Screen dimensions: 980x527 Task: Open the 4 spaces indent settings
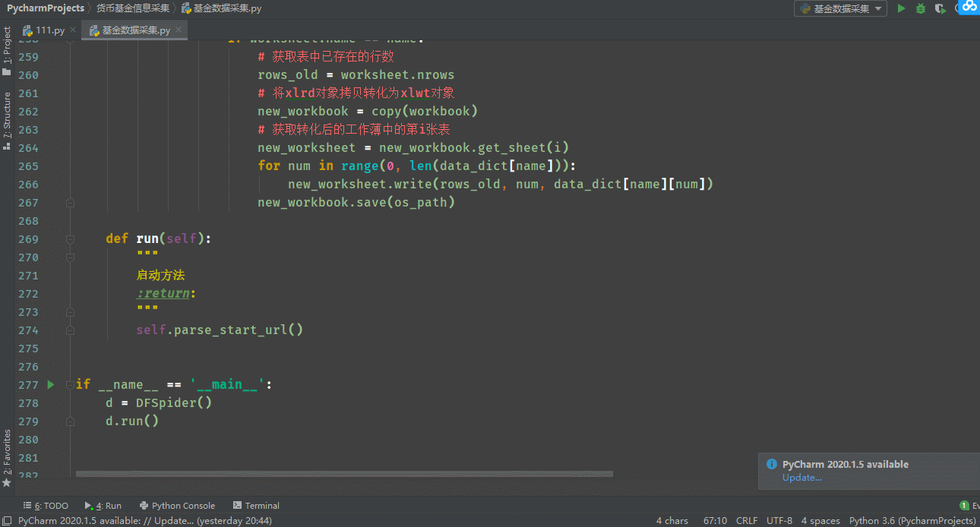pyautogui.click(x=820, y=521)
